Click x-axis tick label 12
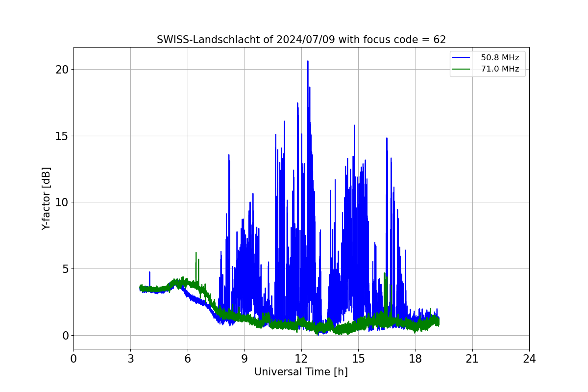Image resolution: width=588 pixels, height=392 pixels. (x=301, y=359)
